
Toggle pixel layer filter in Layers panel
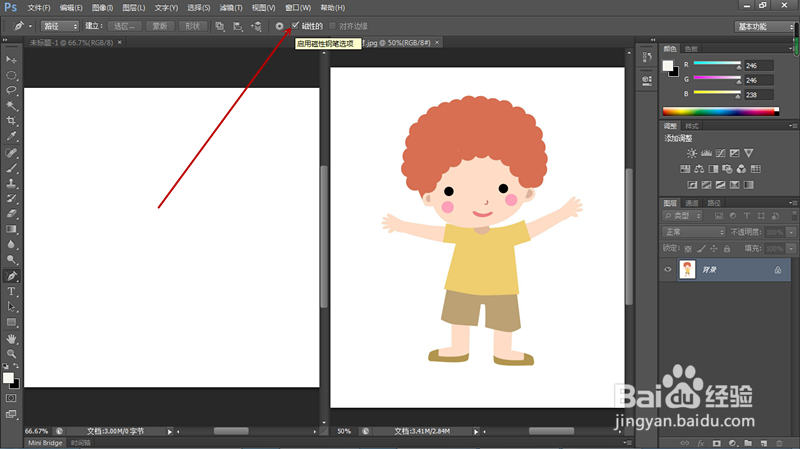(x=718, y=216)
